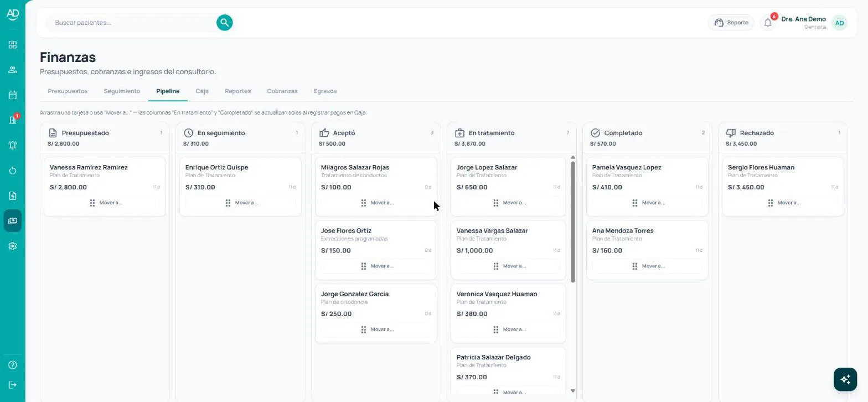Open the alarm bell icon in sidebar

(13, 145)
